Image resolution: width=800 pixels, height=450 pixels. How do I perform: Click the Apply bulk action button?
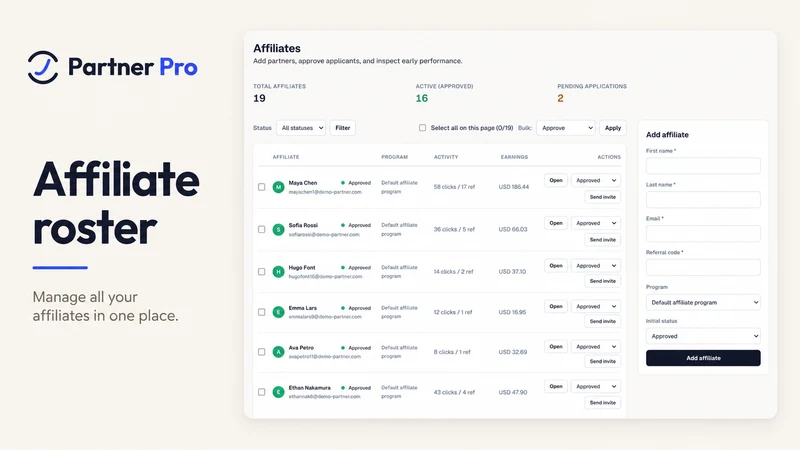pyautogui.click(x=613, y=128)
